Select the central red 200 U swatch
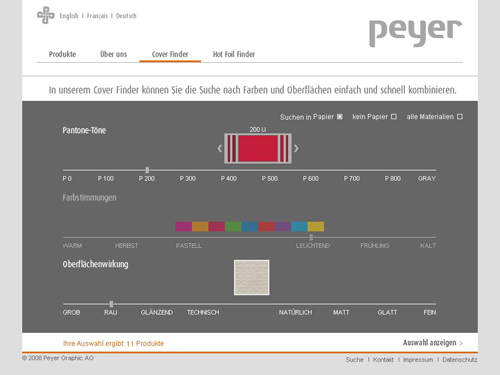 pyautogui.click(x=258, y=148)
